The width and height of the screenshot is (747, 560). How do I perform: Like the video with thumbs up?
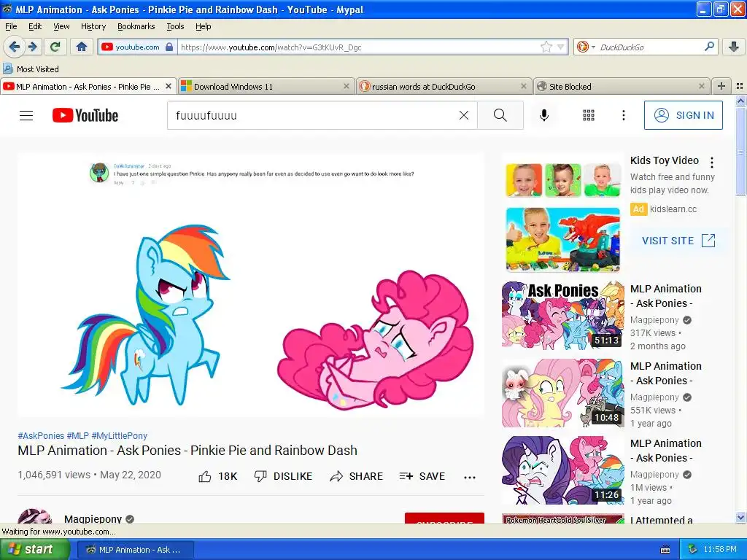tap(217, 476)
